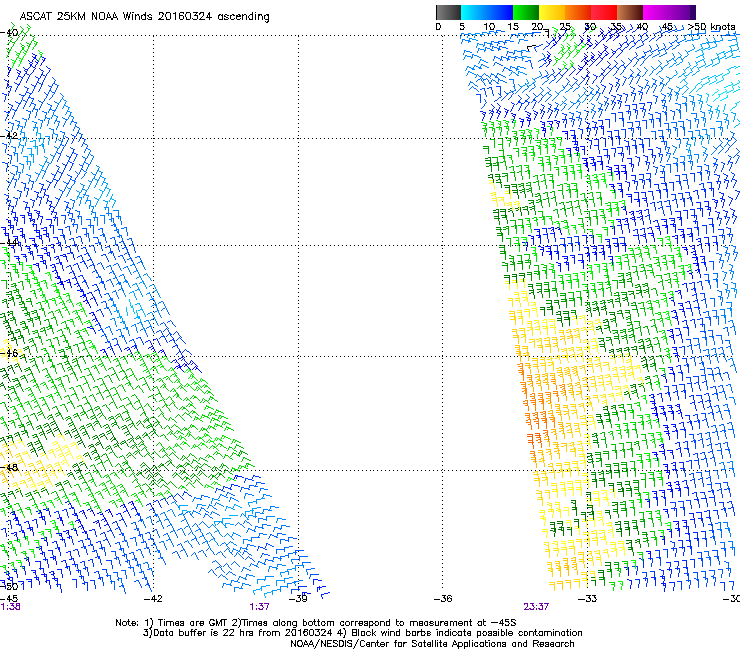
Task: Click the green 15-20 knots legend swatch
Action: click(x=526, y=12)
